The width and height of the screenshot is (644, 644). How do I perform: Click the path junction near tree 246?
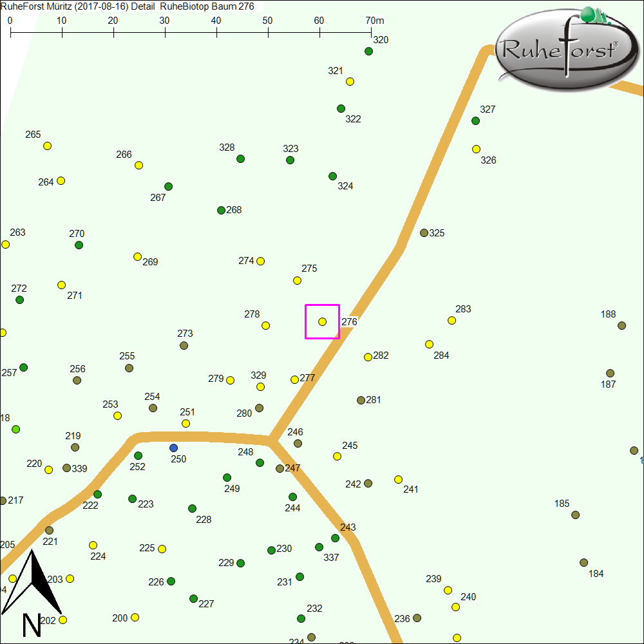tap(271, 441)
